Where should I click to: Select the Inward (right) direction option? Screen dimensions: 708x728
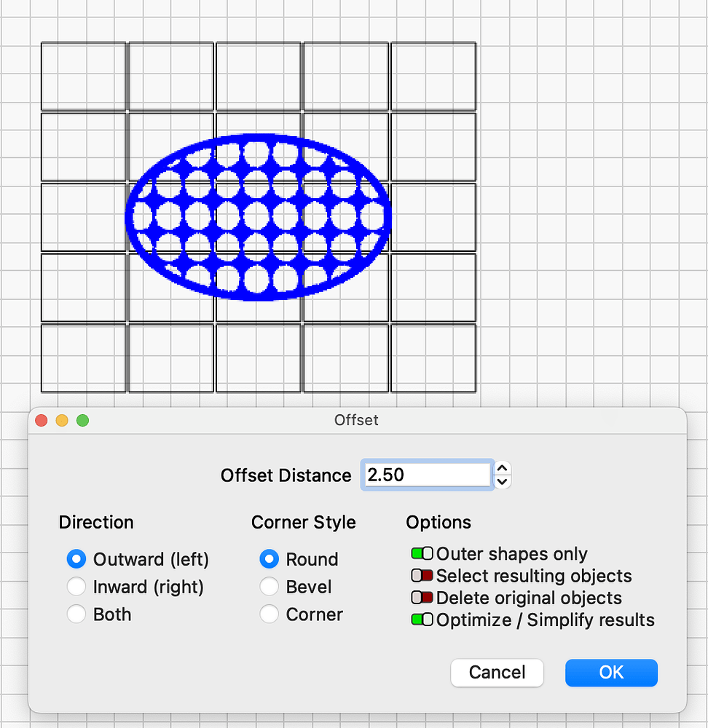tap(76, 587)
